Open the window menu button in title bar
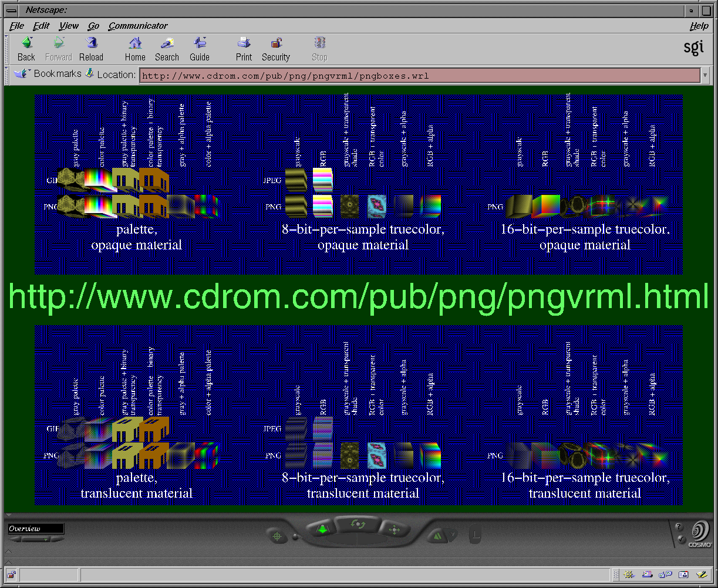 11,10
